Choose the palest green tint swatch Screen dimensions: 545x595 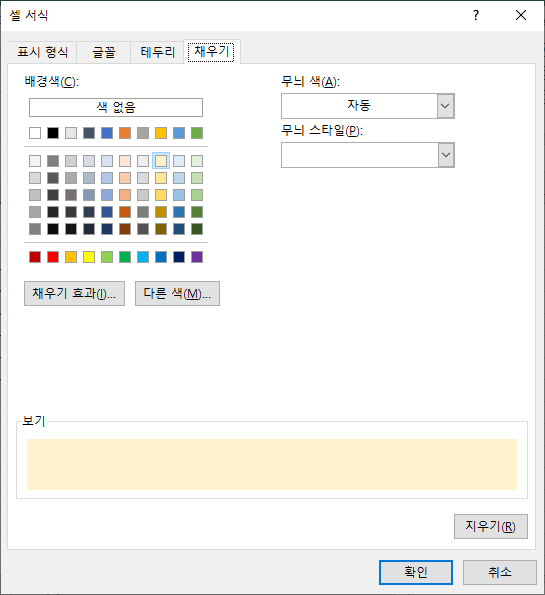197,161
